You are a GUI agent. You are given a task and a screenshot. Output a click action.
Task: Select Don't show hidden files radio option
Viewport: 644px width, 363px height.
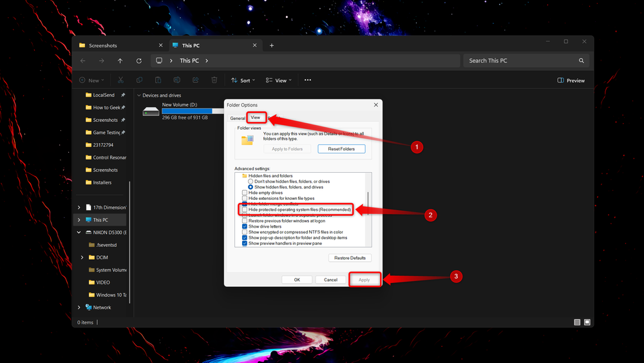click(250, 181)
